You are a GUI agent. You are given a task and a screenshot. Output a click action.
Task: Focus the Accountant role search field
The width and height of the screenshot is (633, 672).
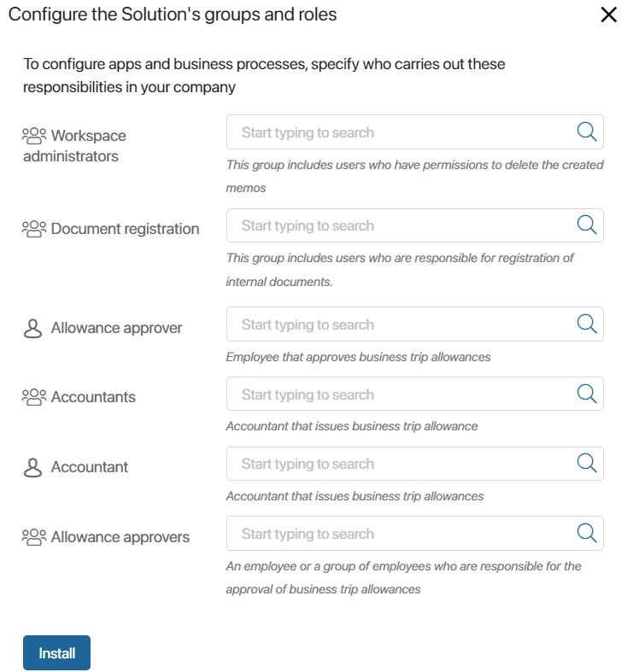click(x=414, y=464)
